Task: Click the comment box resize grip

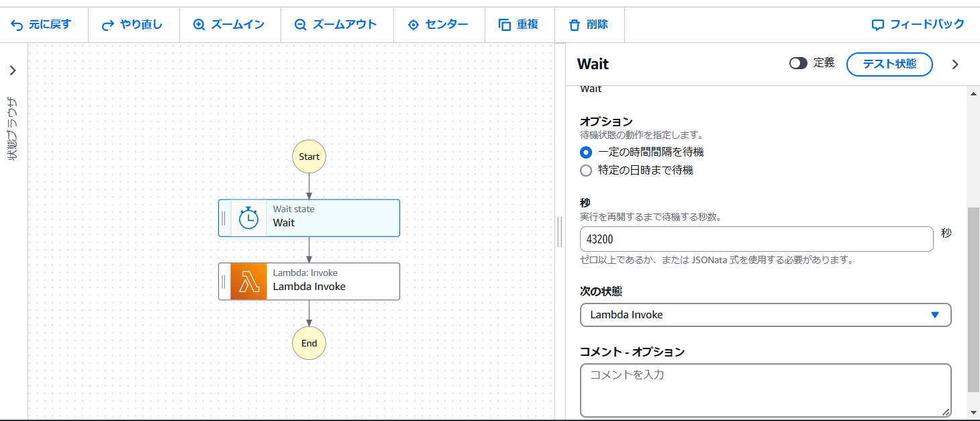Action: point(946,412)
